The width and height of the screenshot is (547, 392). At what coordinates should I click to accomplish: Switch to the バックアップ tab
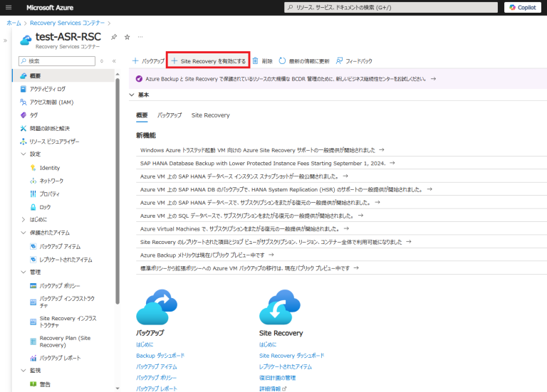tap(170, 115)
